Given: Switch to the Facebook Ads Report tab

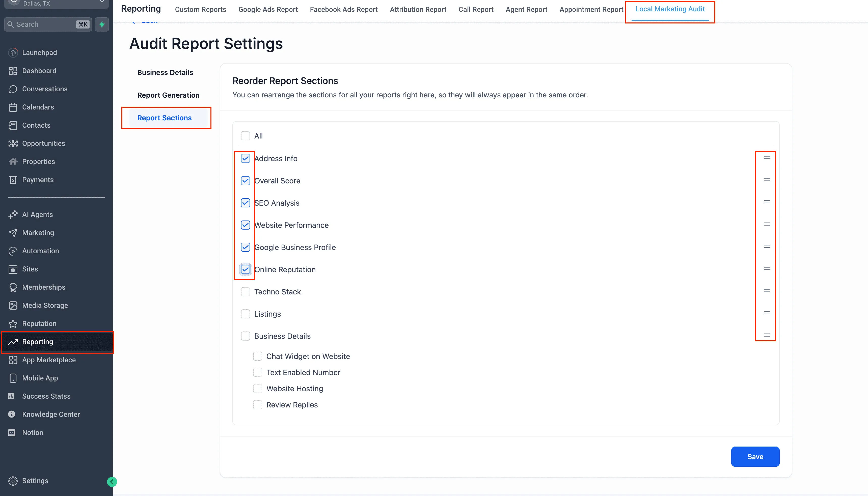Looking at the screenshot, I should tap(343, 9).
